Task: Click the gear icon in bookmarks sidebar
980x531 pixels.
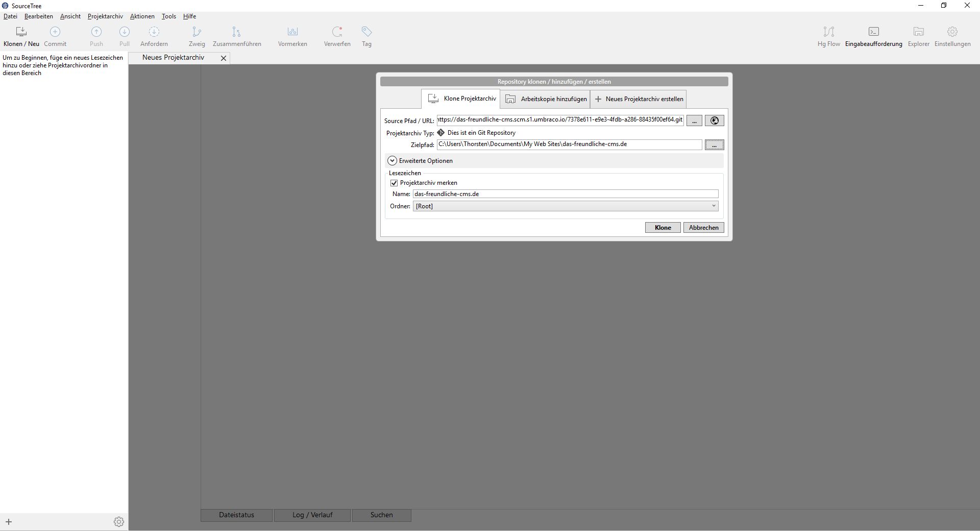Action: click(x=118, y=521)
